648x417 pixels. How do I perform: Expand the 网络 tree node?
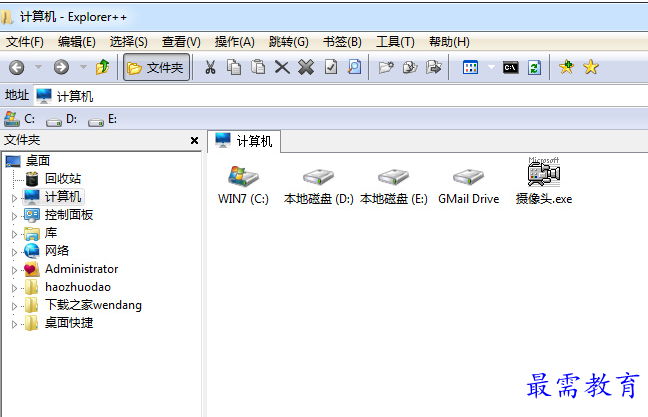coord(14,252)
